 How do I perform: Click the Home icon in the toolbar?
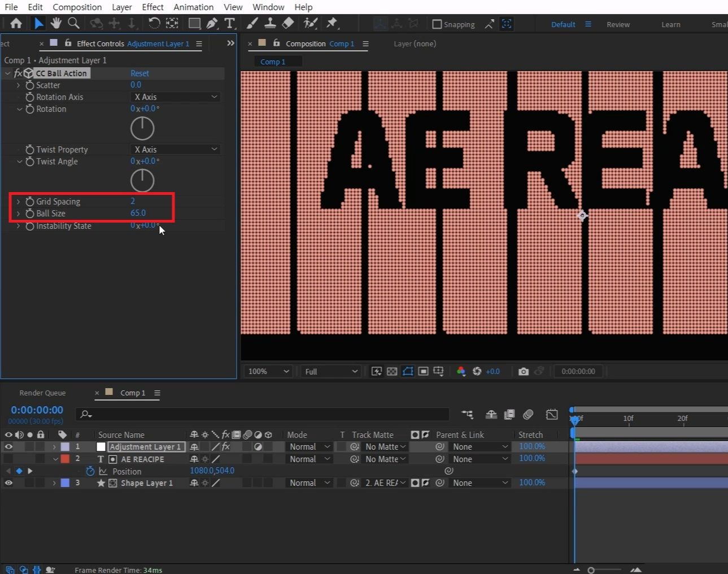[16, 23]
